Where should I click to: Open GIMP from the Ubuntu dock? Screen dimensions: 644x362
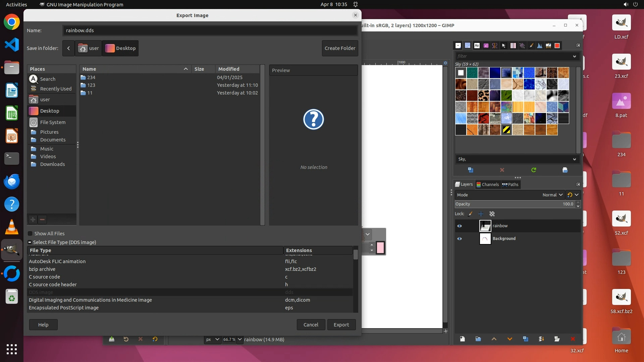[x=12, y=250]
